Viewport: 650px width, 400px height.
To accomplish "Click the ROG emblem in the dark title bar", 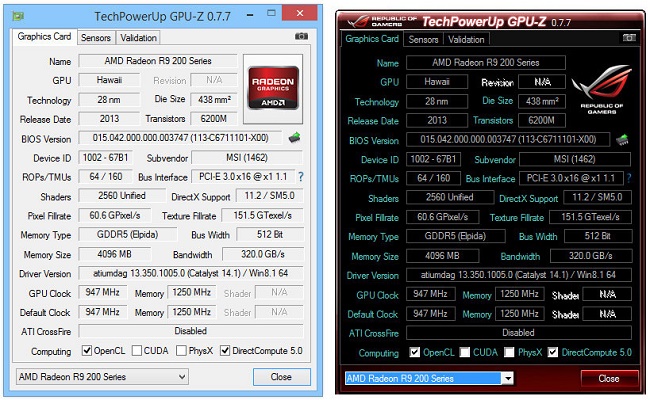I will 359,21.
